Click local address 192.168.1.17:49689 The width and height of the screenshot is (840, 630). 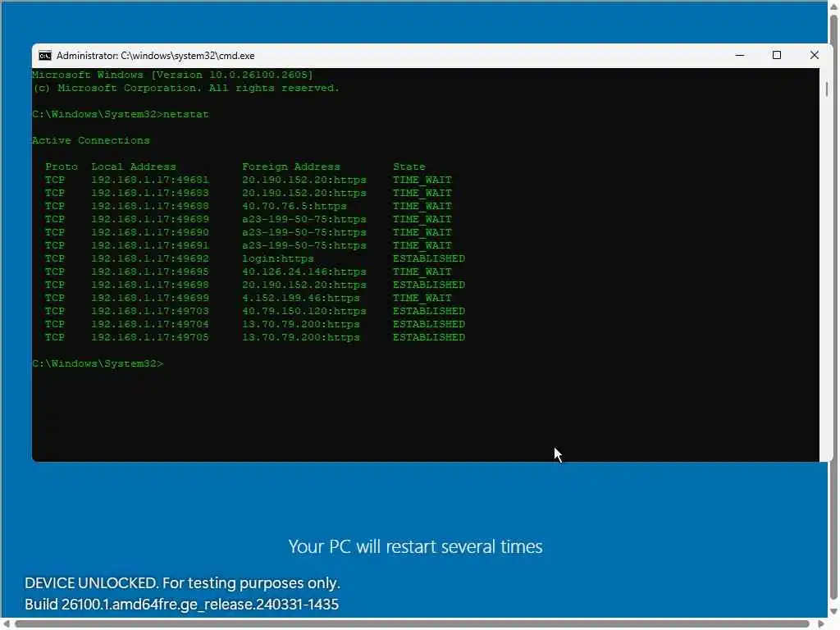tap(150, 219)
